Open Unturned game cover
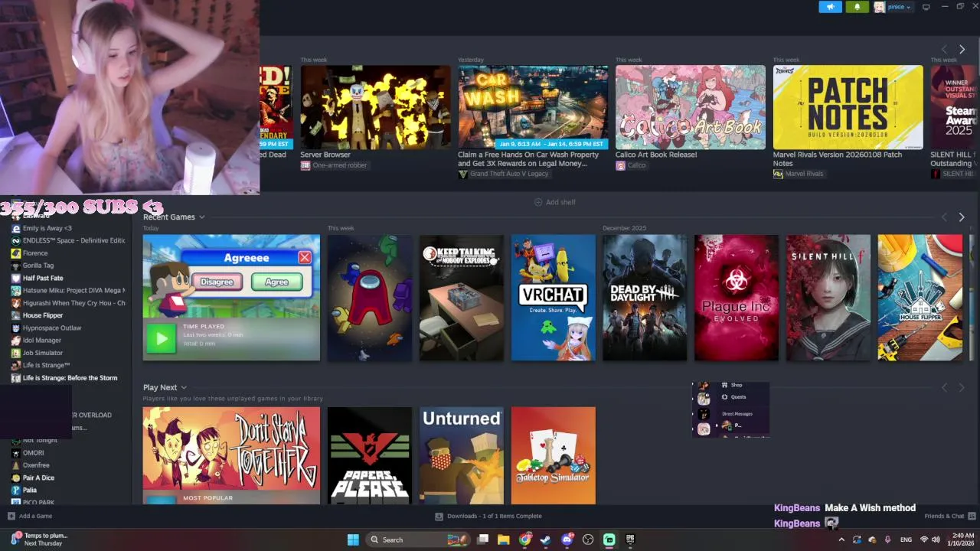Image resolution: width=980 pixels, height=551 pixels. [462, 455]
